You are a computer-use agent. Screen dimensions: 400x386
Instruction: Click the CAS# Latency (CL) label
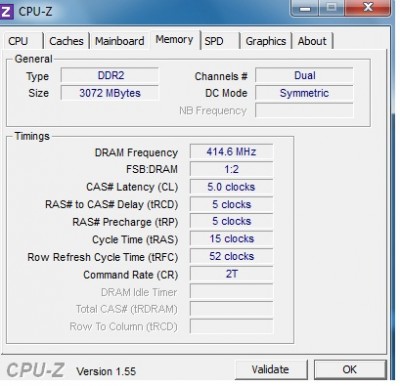[132, 187]
